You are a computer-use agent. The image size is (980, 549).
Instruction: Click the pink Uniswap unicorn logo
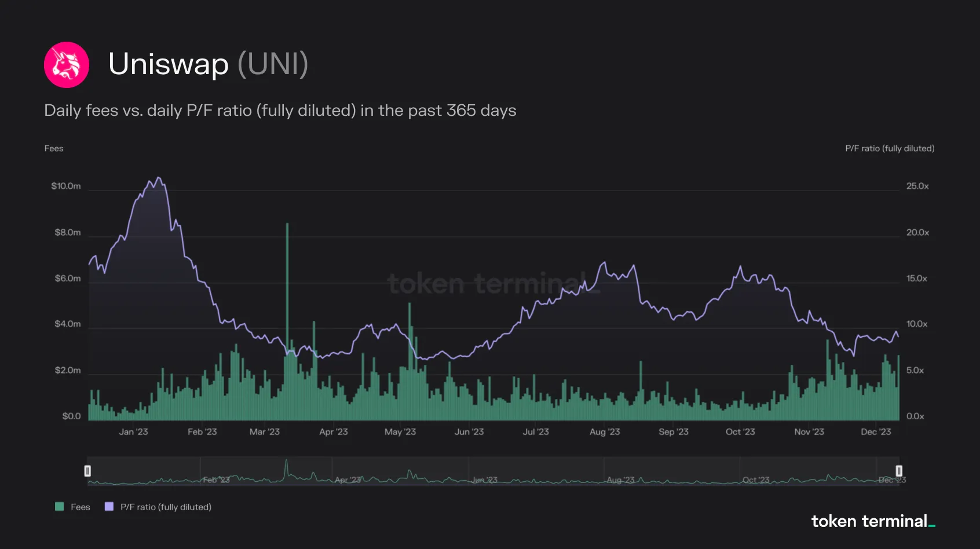pos(67,65)
